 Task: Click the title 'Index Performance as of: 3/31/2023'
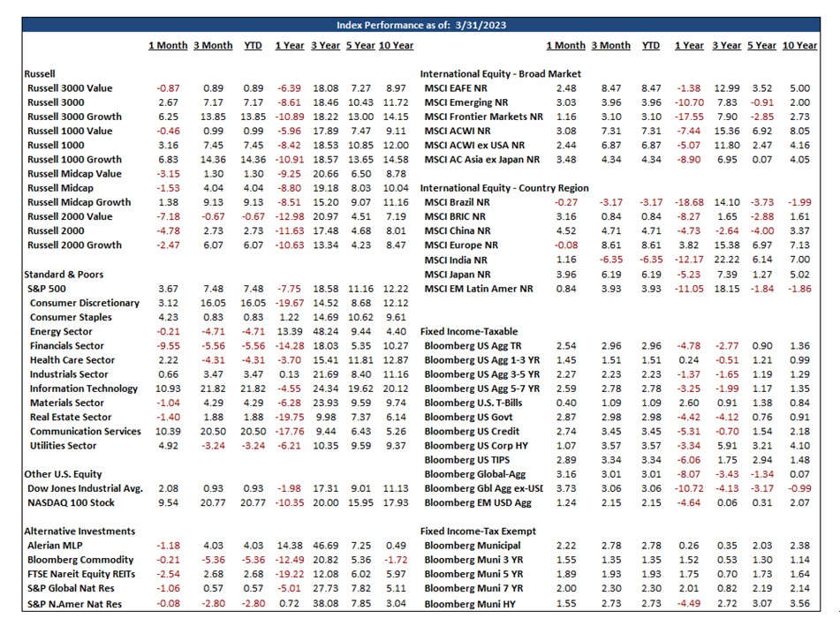[x=421, y=26]
